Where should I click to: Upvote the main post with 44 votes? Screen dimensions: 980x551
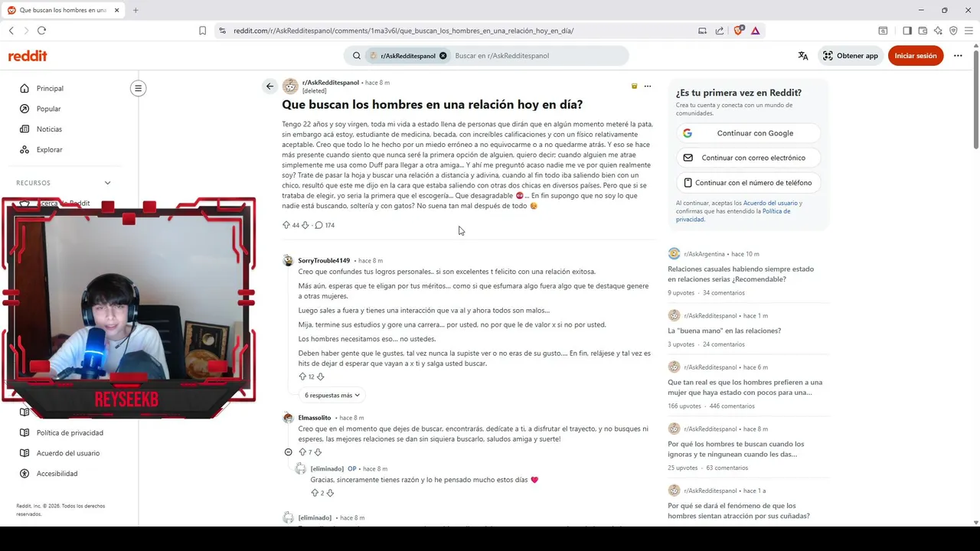tap(286, 225)
